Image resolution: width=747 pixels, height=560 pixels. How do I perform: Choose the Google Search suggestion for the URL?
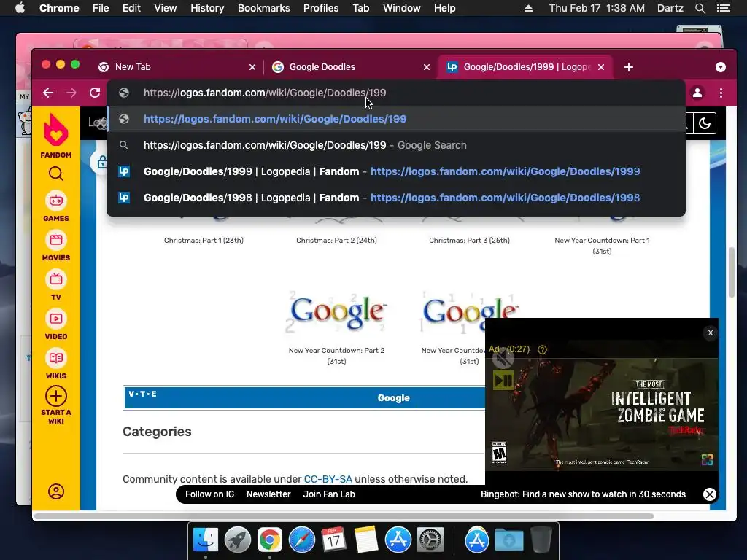[x=396, y=145]
